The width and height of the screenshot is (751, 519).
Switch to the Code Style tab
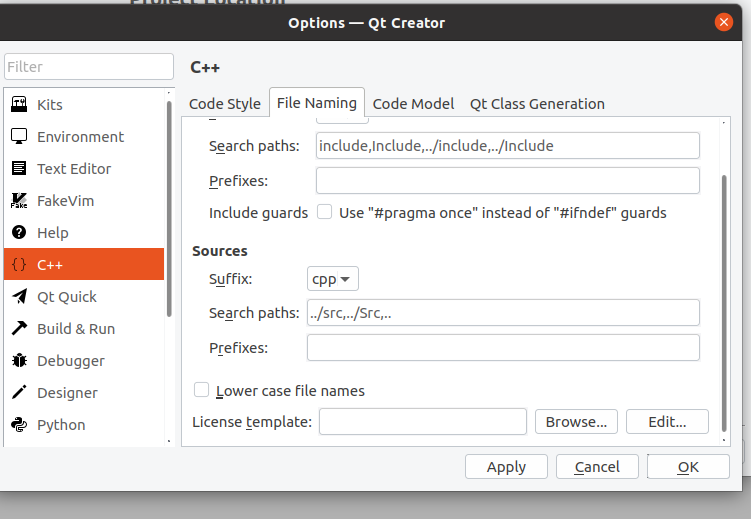click(225, 104)
